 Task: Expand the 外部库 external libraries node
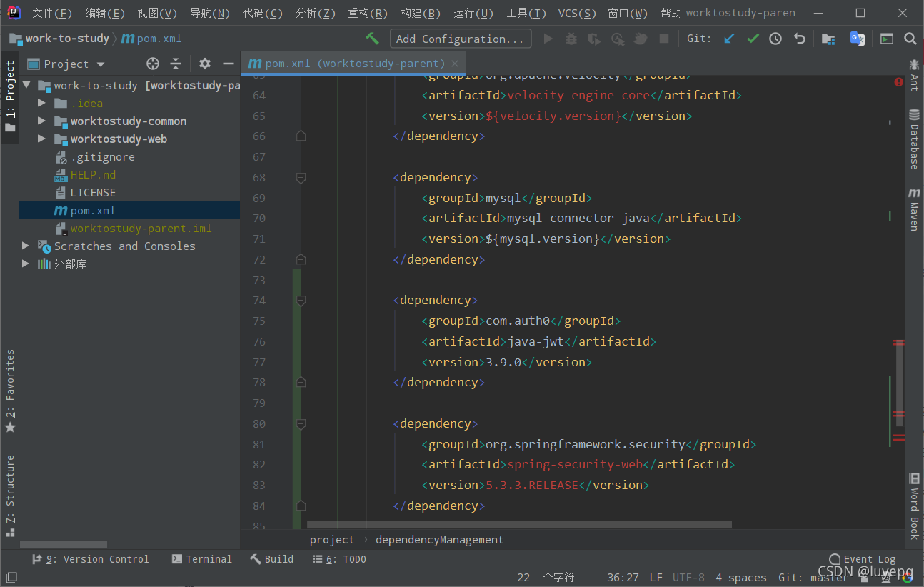pyautogui.click(x=26, y=264)
